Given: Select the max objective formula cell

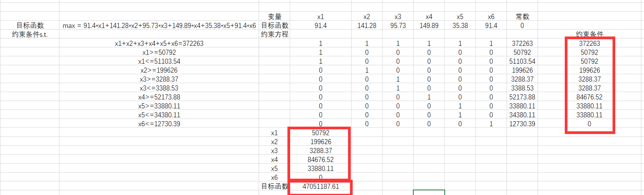Looking at the screenshot, I should 159,26.
